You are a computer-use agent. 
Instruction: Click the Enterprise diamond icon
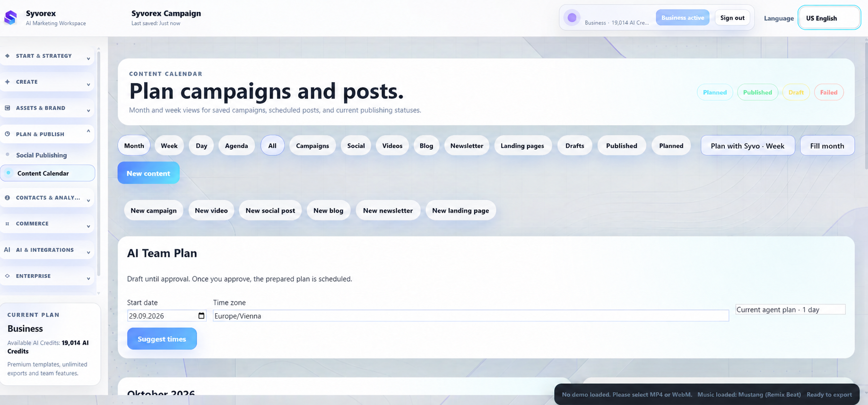pos(7,276)
